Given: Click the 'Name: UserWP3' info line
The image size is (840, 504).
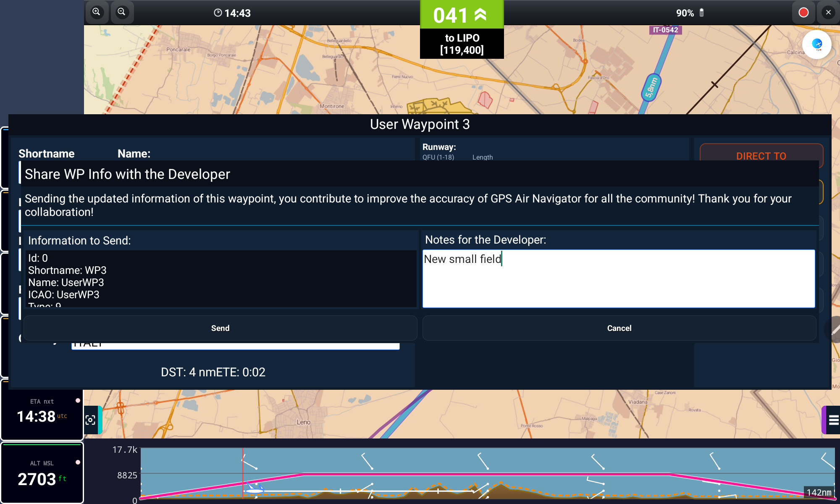Looking at the screenshot, I should click(66, 282).
